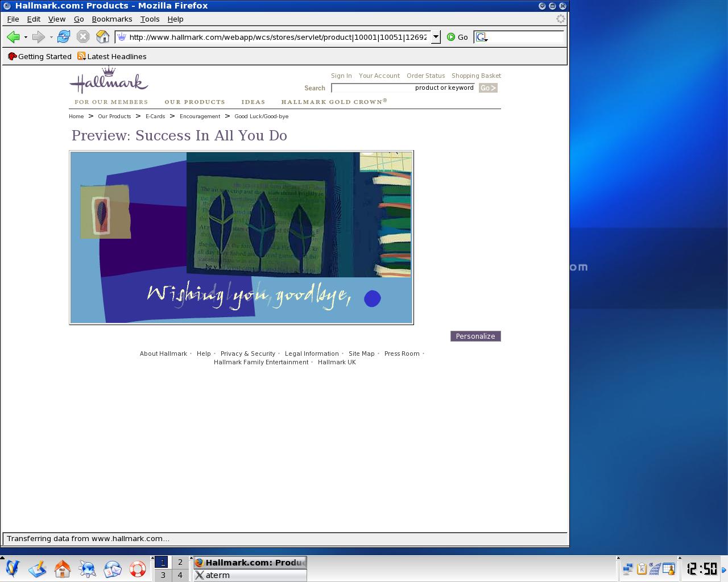Open the Edit menu
The height and width of the screenshot is (582, 728).
pos(34,19)
